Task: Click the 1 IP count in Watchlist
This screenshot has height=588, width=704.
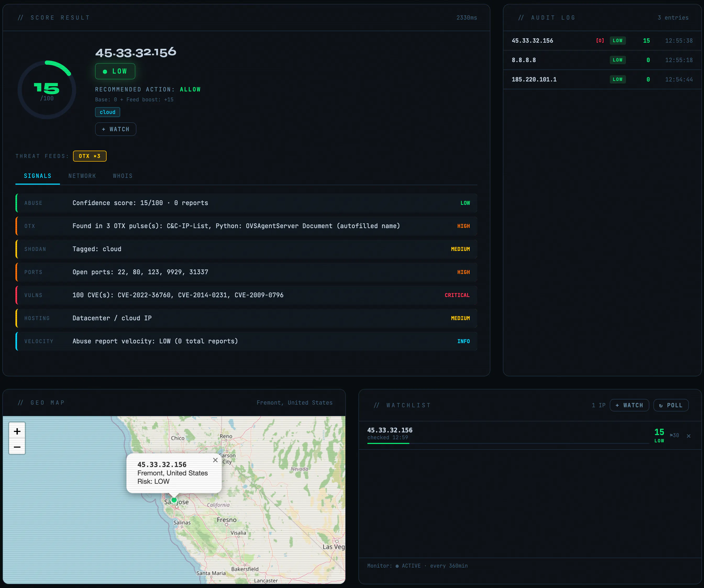Action: 598,405
